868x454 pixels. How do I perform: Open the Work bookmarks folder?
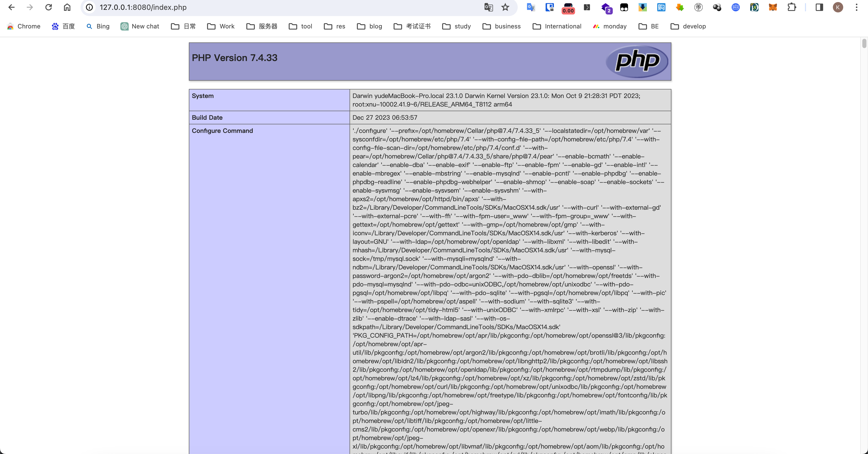pyautogui.click(x=221, y=26)
